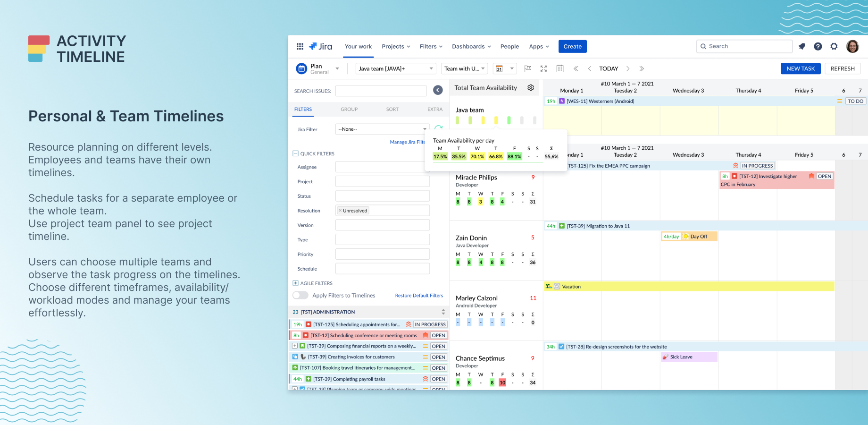Click Monday 17.5% availability cell
Viewport: 868px width, 425px height.
(440, 156)
